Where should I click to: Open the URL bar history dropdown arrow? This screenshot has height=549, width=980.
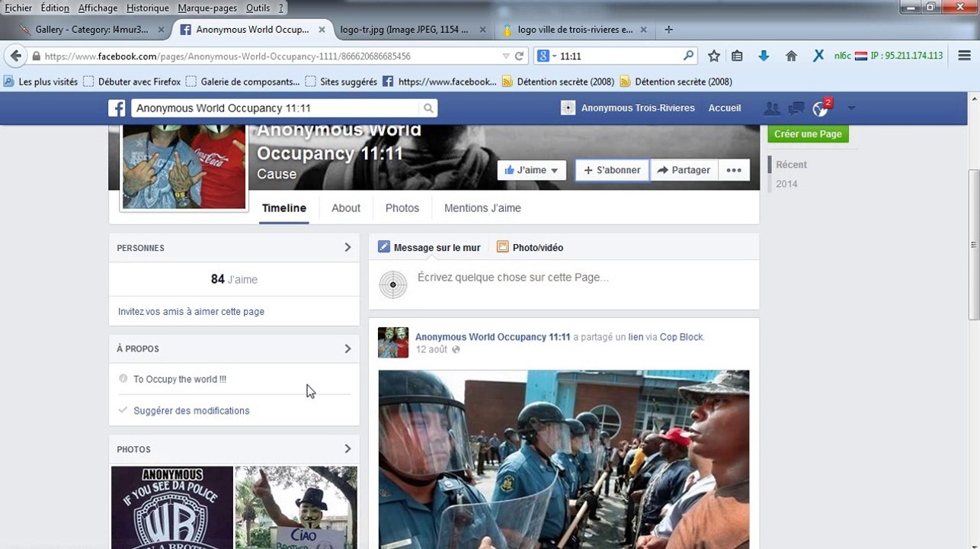point(505,56)
